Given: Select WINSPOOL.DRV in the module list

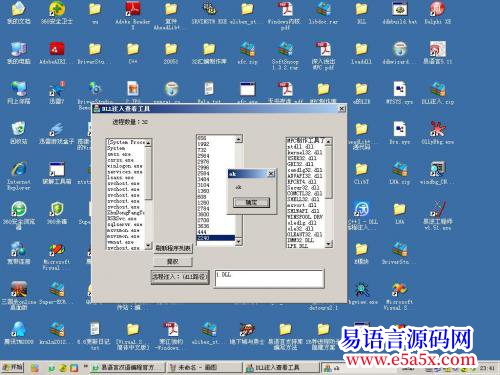Looking at the screenshot, I should coord(306,217).
